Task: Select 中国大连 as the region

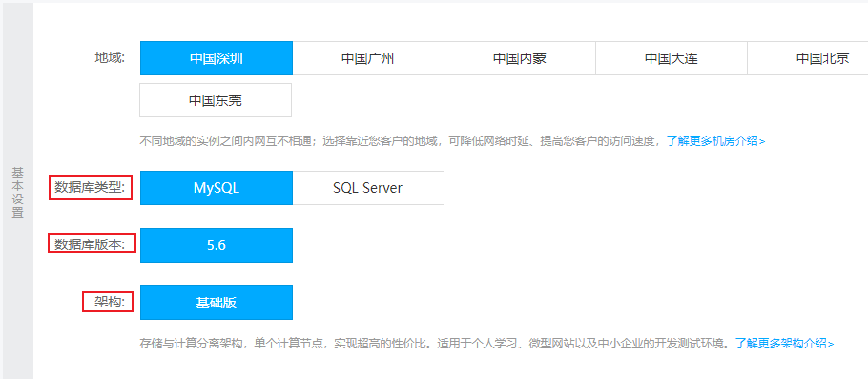Action: (x=672, y=58)
